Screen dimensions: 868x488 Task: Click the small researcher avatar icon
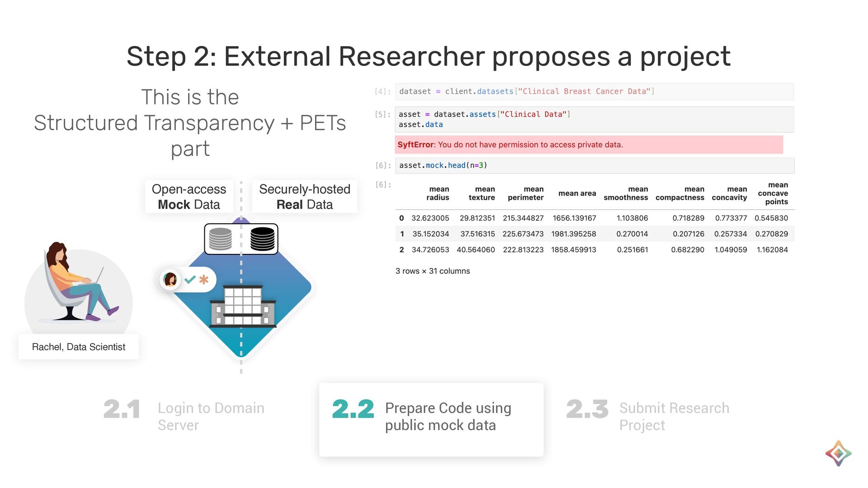pos(170,280)
